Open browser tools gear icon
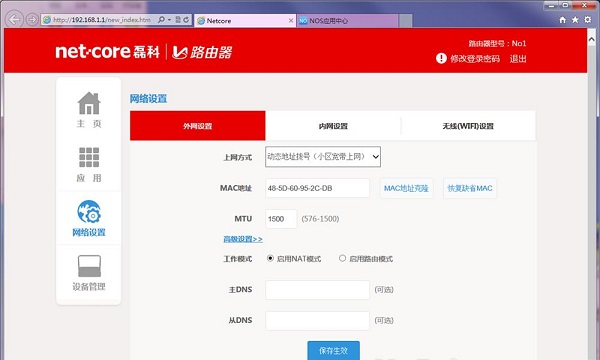The width and height of the screenshot is (600, 360). [588, 20]
